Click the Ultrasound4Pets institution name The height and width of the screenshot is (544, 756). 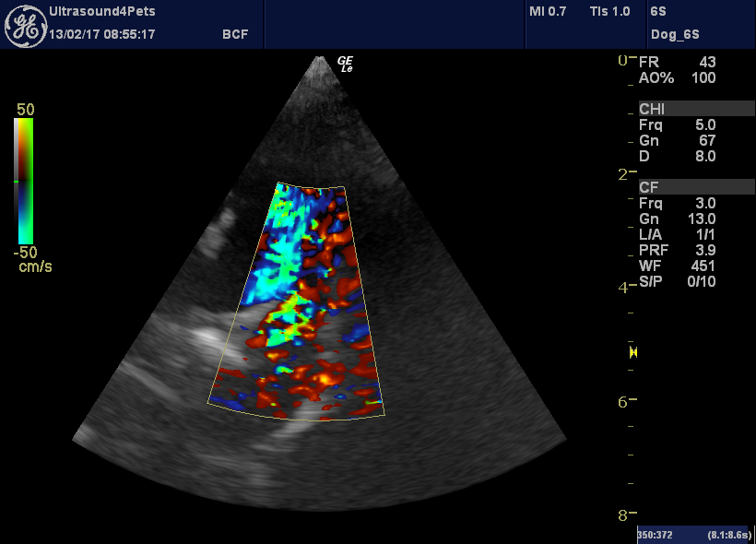102,11
